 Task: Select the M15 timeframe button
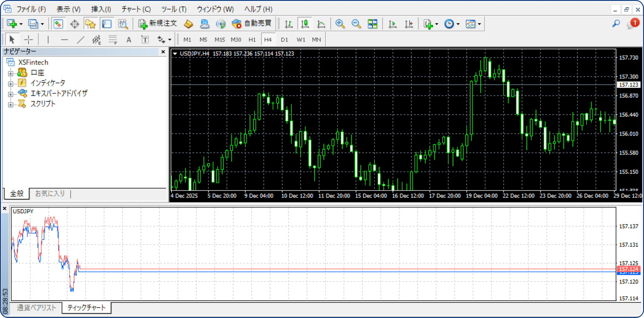220,39
